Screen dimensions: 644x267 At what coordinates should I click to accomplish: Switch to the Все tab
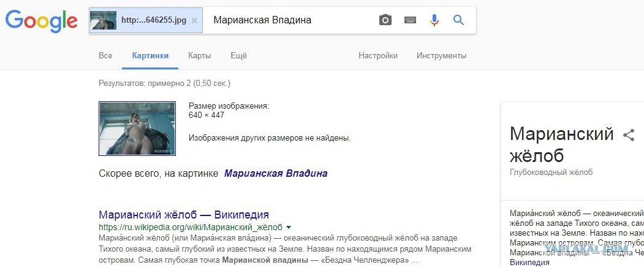pos(105,55)
